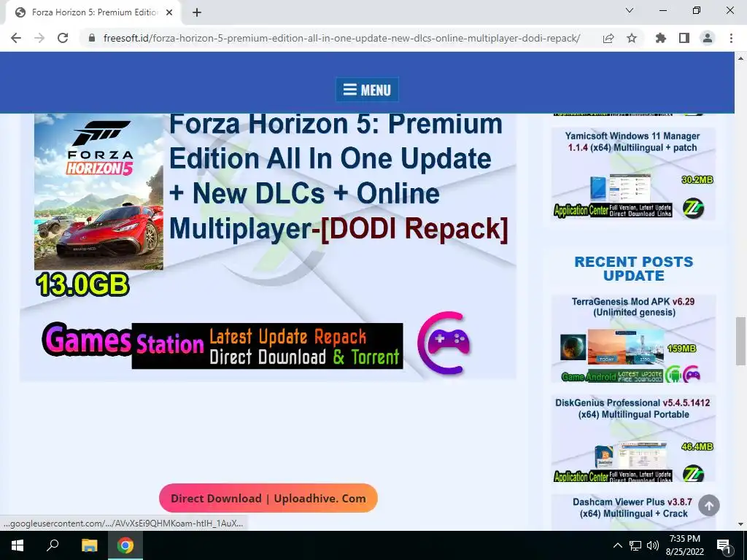This screenshot has height=560, width=747.
Task: Open the site MENU button
Action: coord(367,90)
